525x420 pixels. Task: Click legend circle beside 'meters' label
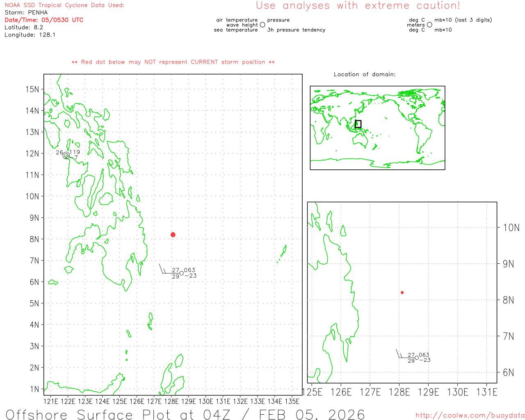pyautogui.click(x=429, y=25)
